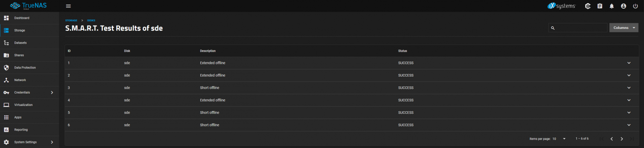Open the iXsystems logo link
The width and height of the screenshot is (644, 148).
click(x=561, y=6)
